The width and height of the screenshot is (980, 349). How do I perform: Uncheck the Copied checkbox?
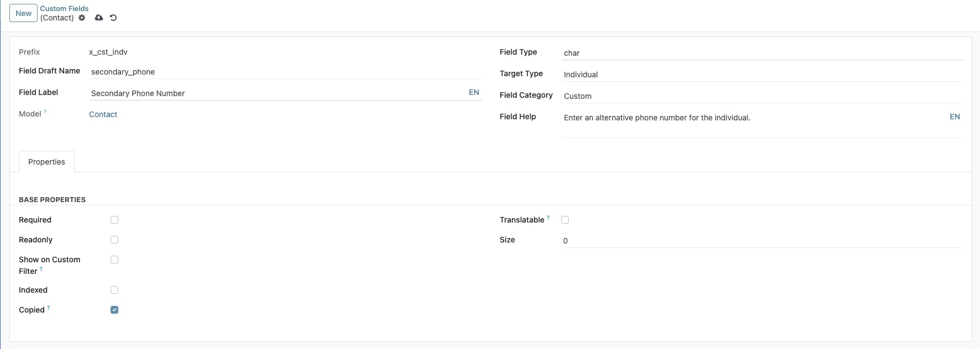point(114,310)
